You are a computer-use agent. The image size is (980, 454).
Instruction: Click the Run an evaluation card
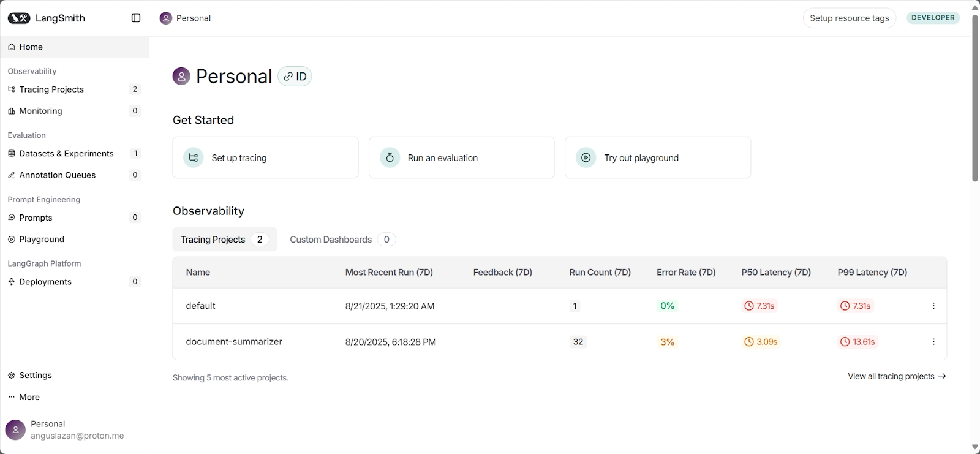point(461,157)
